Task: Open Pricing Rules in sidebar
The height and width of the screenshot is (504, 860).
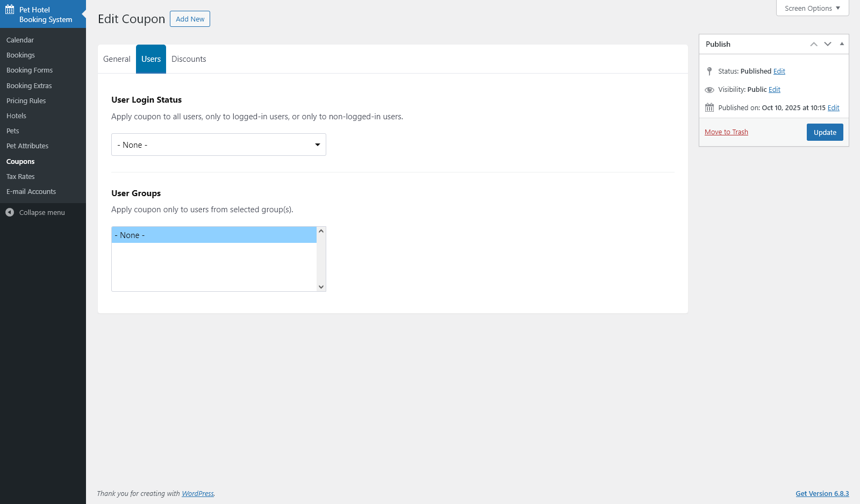Action: point(26,100)
